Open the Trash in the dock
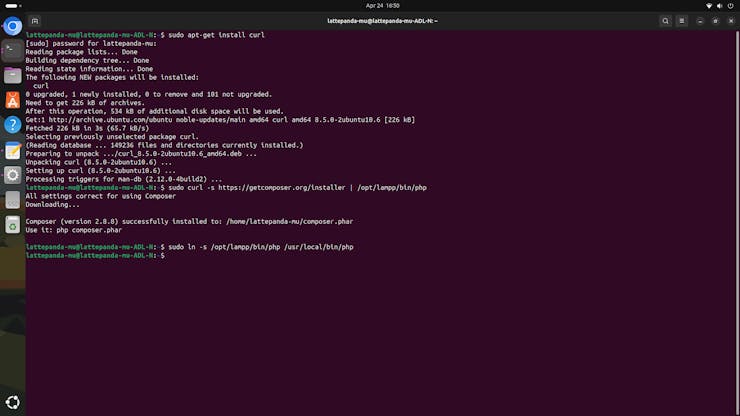This screenshot has height=416, width=740. 13,225
